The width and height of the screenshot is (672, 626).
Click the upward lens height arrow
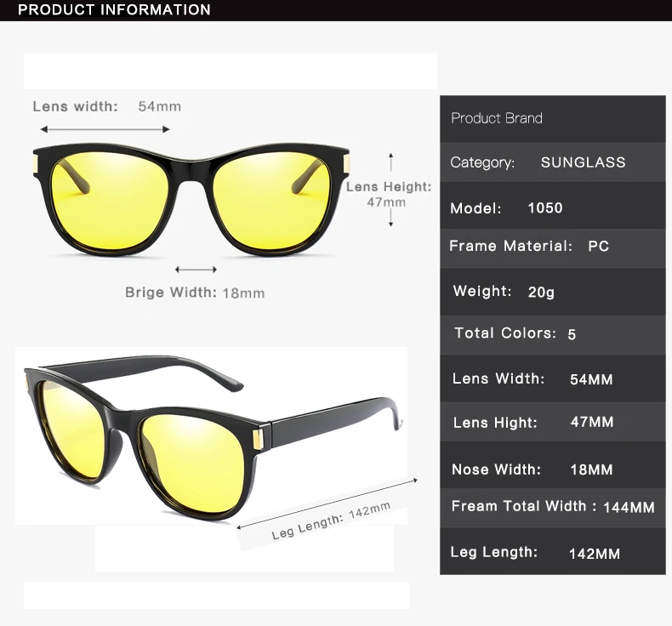(390, 162)
